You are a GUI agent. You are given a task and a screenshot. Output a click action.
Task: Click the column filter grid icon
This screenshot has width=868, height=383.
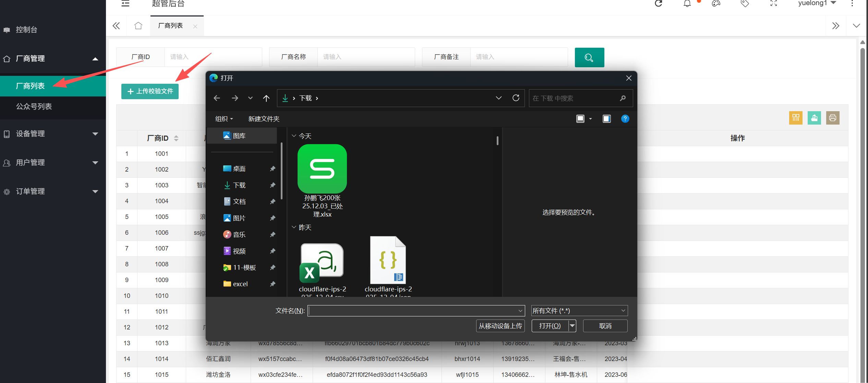pyautogui.click(x=796, y=118)
